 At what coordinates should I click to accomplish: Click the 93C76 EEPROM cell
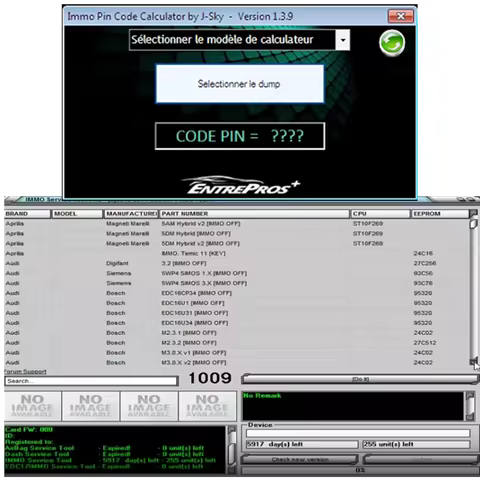pyautogui.click(x=423, y=283)
